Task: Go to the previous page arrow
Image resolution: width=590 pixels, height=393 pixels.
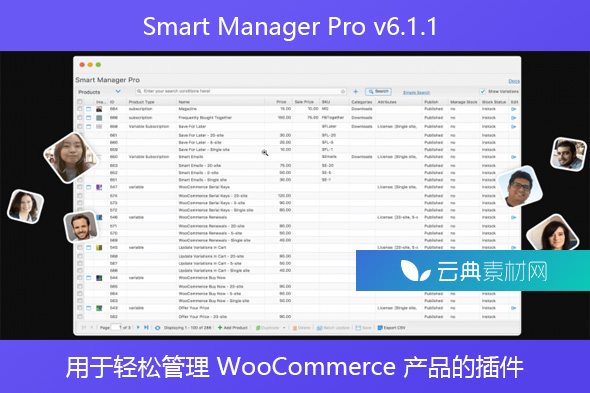Action: (x=91, y=328)
